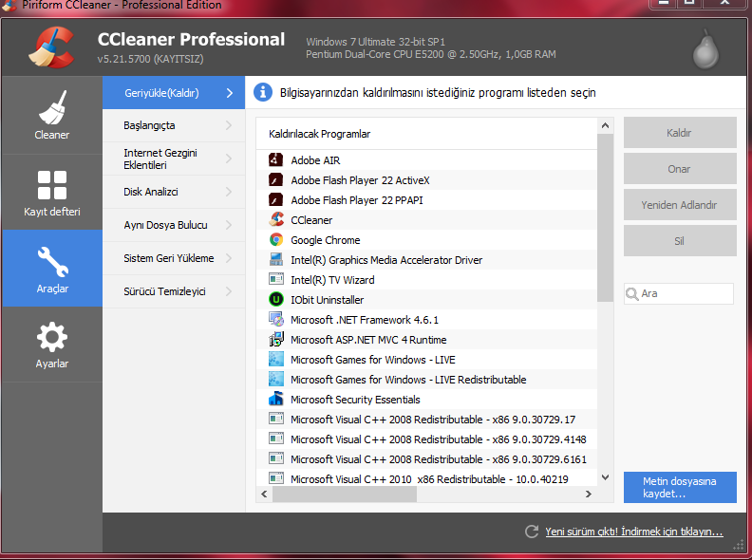Select the "IObit Uninstaller" row text
Viewport: 752px width, 560px height.
[x=327, y=300]
